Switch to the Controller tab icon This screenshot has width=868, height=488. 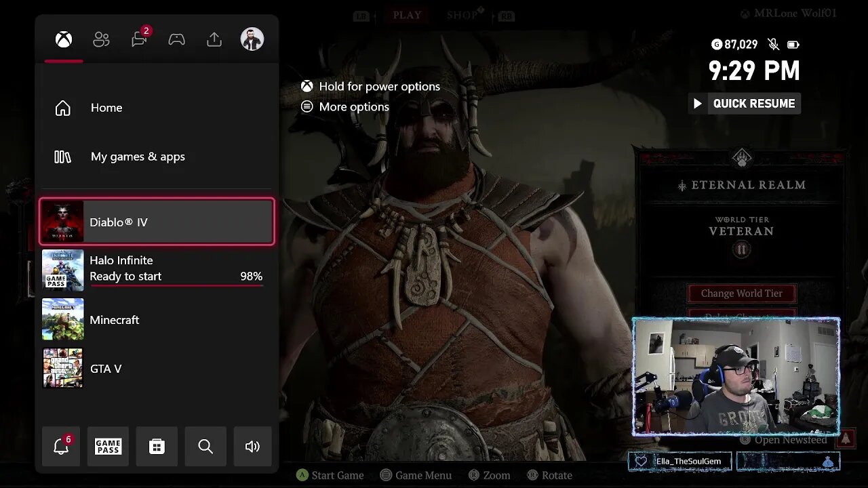[x=176, y=39]
